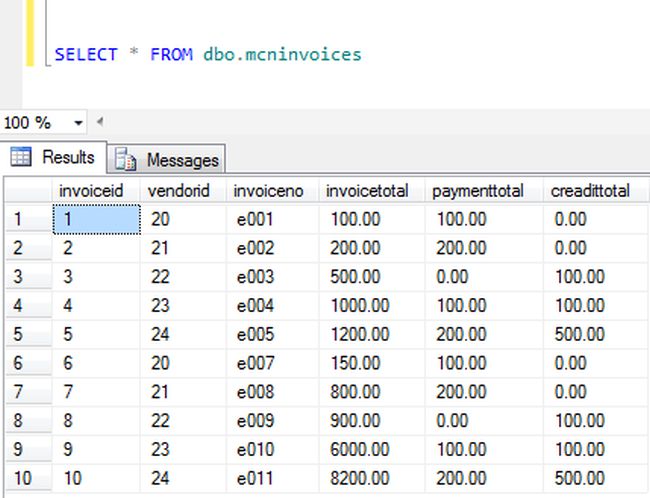
Task: Click the e005 invoice number cell
Action: point(255,335)
